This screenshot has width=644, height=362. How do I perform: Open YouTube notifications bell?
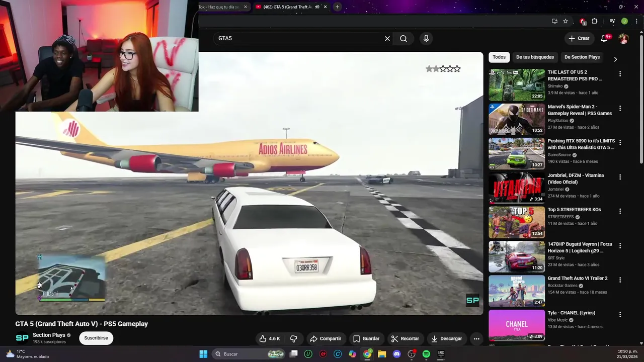coord(605,38)
